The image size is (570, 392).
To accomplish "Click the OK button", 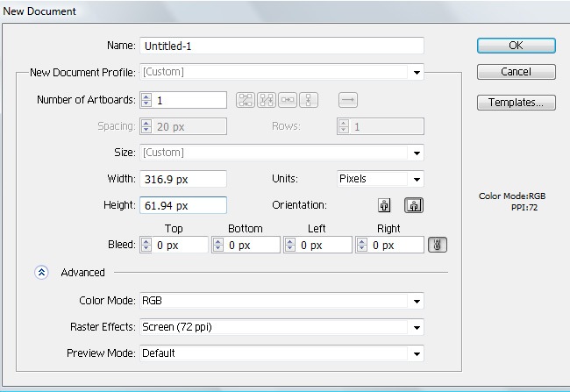I will pos(516,46).
